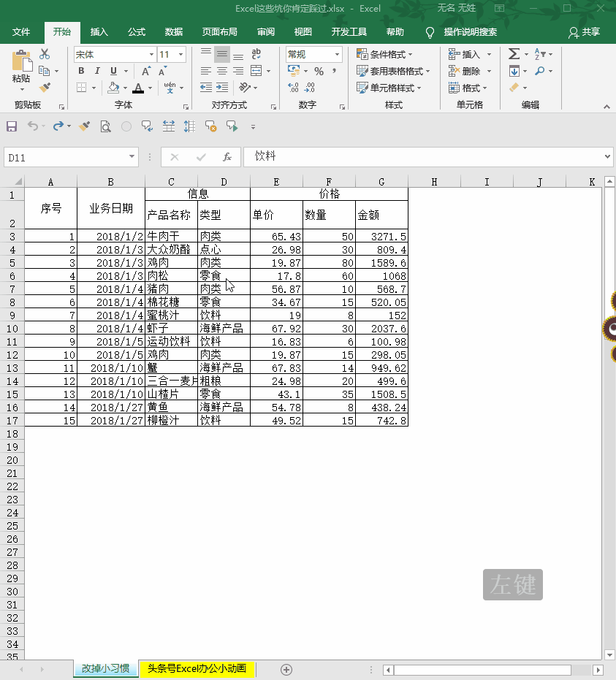Increase font size with the larger A icon
616x680 pixels.
pyautogui.click(x=146, y=71)
